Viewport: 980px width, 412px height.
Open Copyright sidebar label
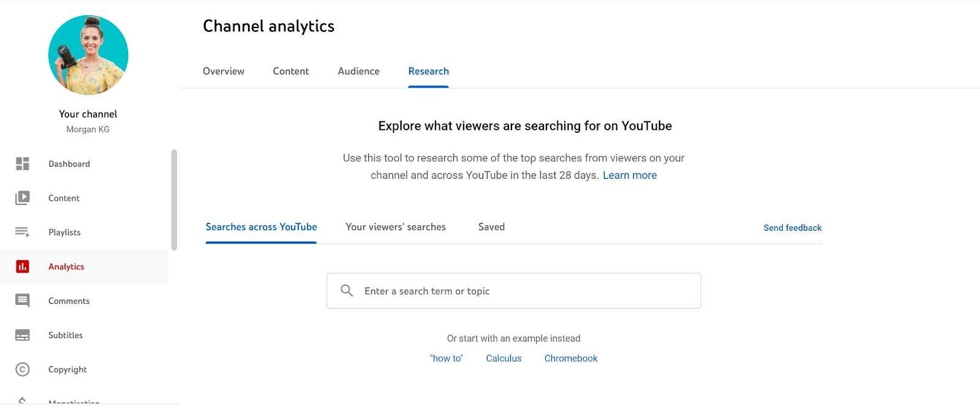click(x=67, y=369)
